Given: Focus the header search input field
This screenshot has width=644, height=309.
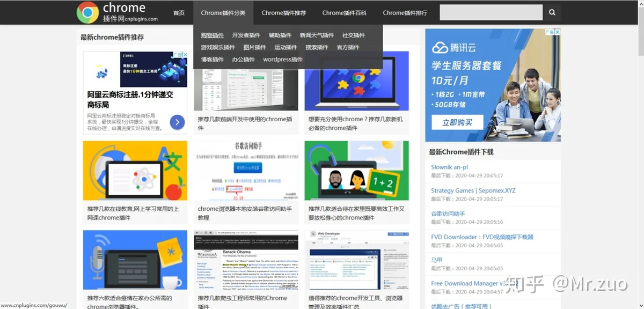Looking at the screenshot, I should [x=491, y=12].
